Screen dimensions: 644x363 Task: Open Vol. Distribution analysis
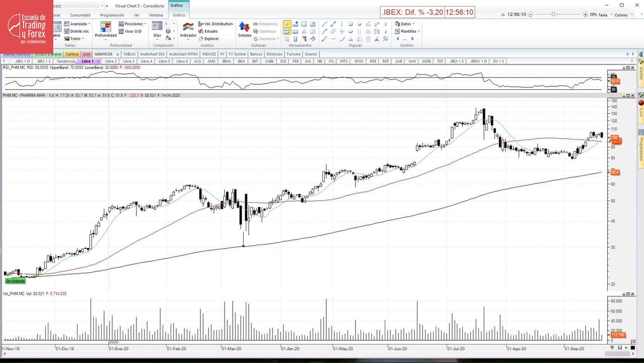point(216,24)
